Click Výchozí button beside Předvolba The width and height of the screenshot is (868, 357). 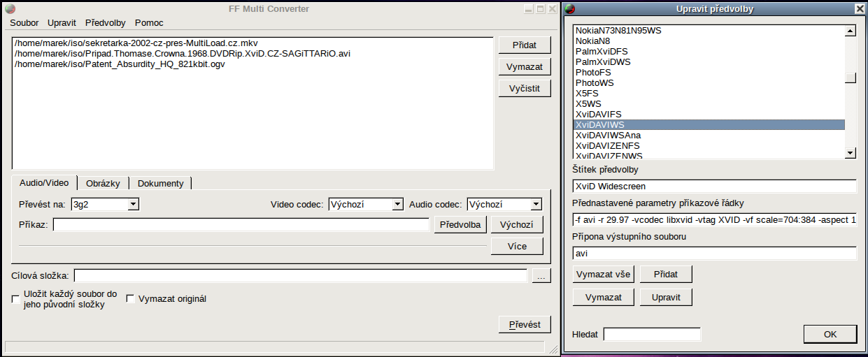pos(518,225)
